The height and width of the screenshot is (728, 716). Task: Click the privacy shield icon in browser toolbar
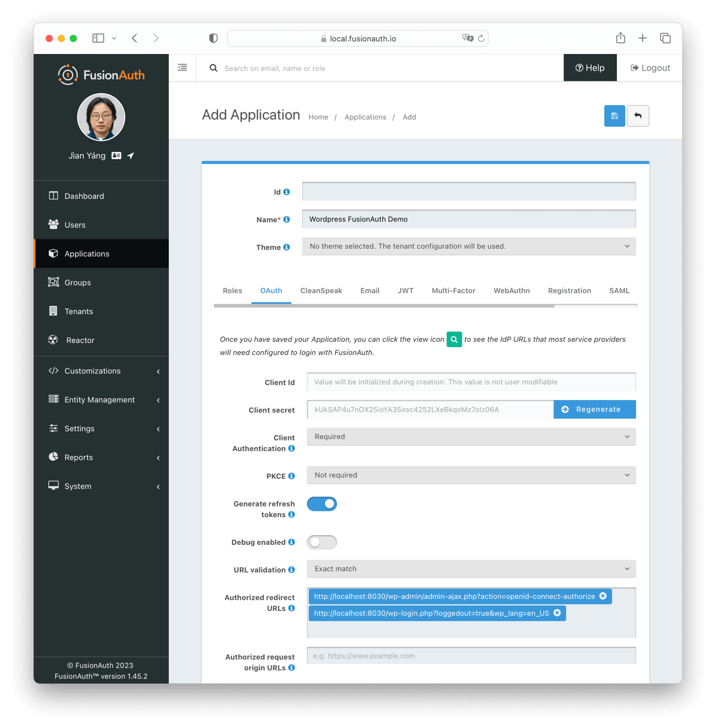tap(213, 38)
